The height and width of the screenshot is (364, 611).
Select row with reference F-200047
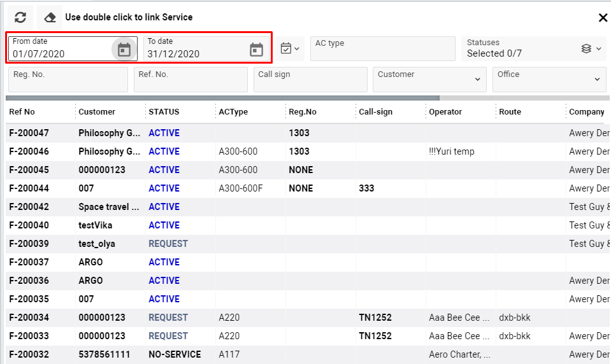pos(29,134)
